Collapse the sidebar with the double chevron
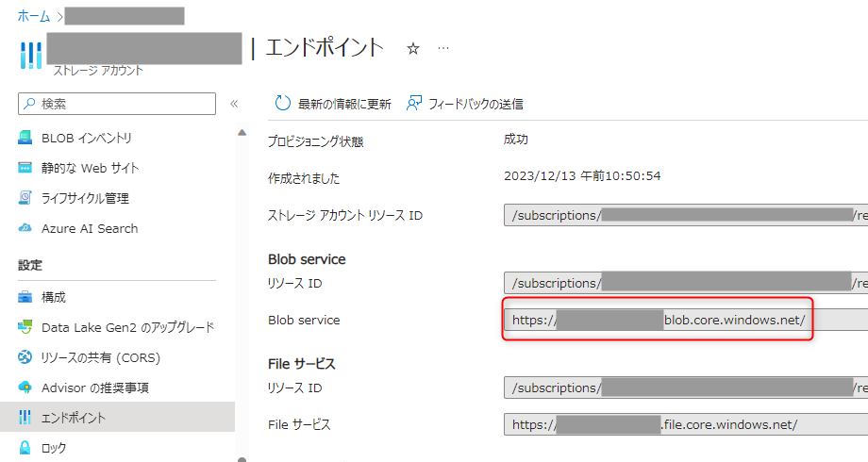868x462 pixels. (234, 104)
